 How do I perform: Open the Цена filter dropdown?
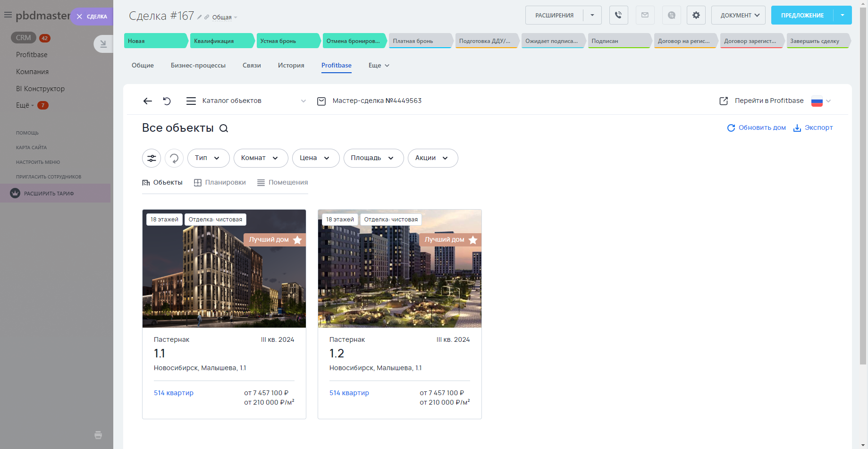coord(315,158)
